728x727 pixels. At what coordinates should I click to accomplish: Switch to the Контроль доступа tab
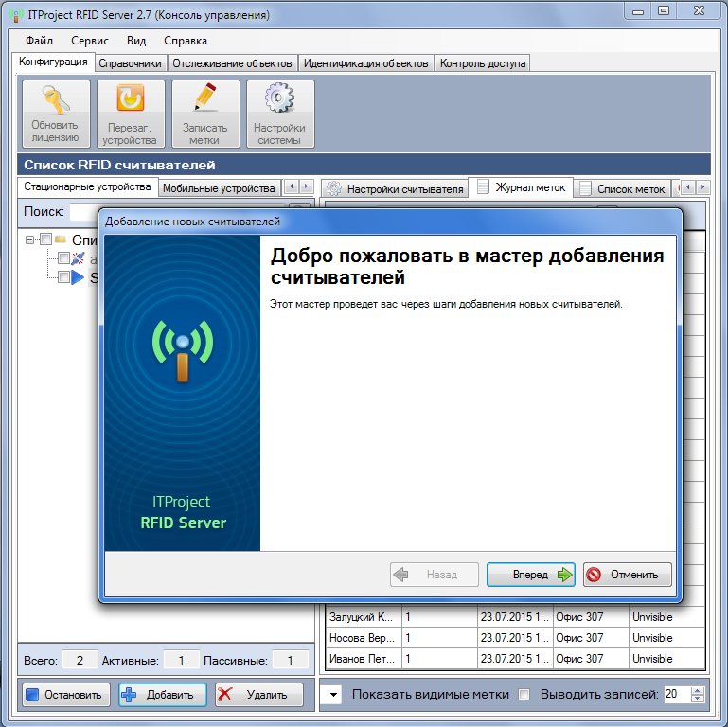(483, 63)
